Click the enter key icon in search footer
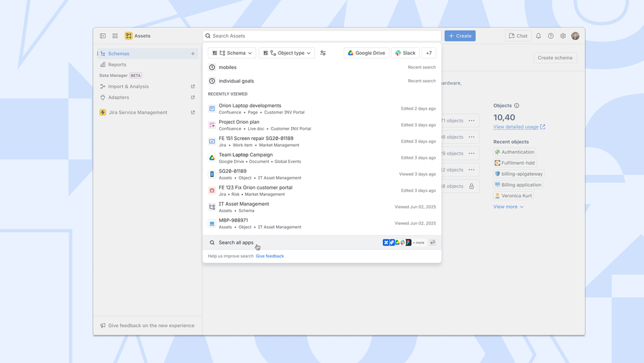 click(x=433, y=242)
